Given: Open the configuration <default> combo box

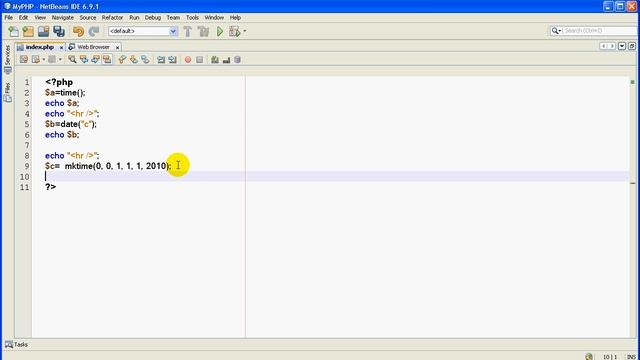Looking at the screenshot, I should (142, 31).
